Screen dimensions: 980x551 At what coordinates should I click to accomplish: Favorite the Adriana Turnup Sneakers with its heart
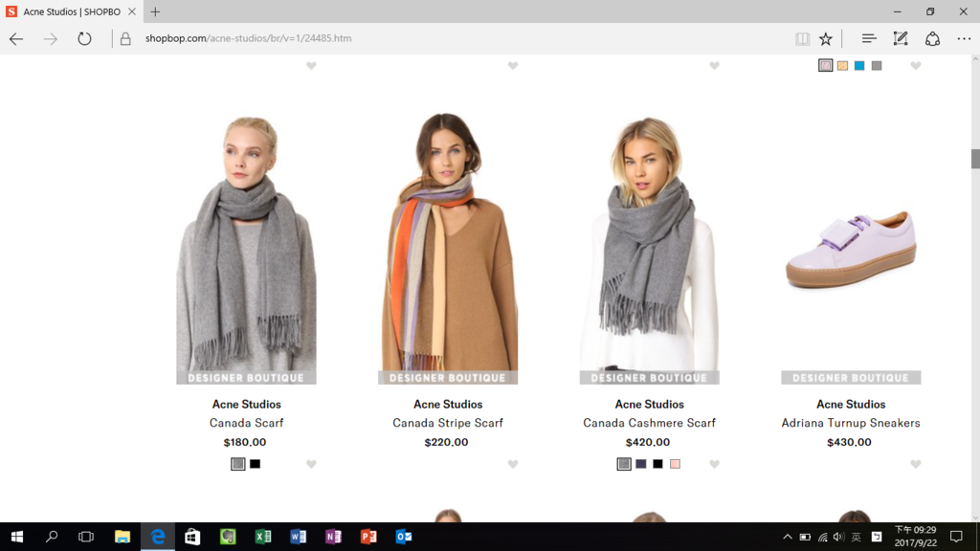coord(916,464)
